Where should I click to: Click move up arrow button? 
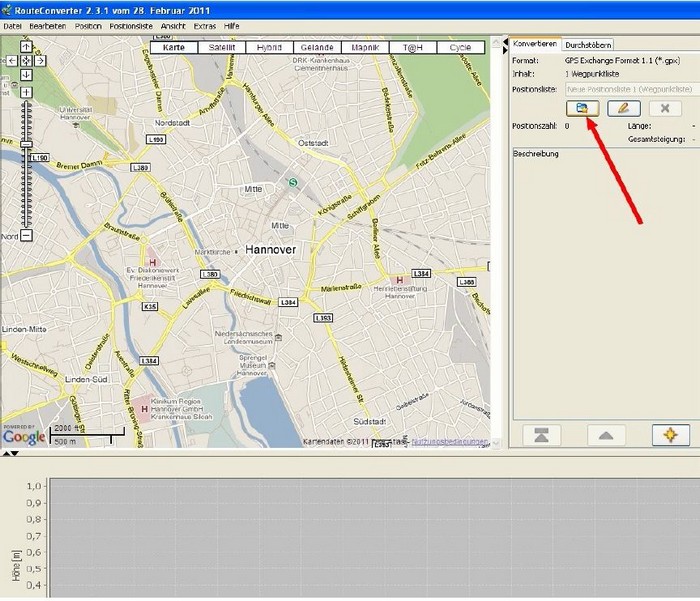(x=606, y=435)
